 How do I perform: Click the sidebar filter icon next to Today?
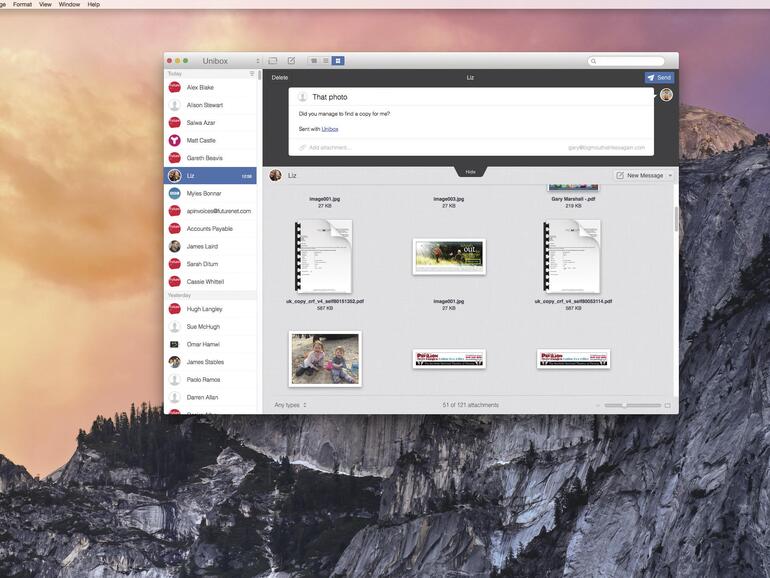(x=252, y=74)
